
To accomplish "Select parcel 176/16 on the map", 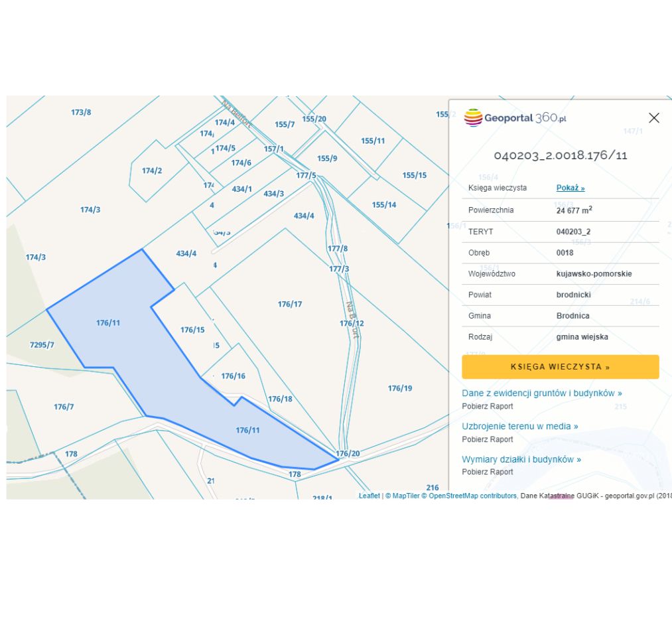I will pyautogui.click(x=233, y=376).
